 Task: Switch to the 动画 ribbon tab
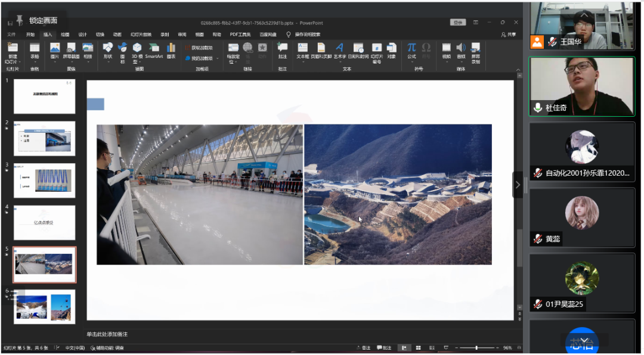tap(117, 35)
